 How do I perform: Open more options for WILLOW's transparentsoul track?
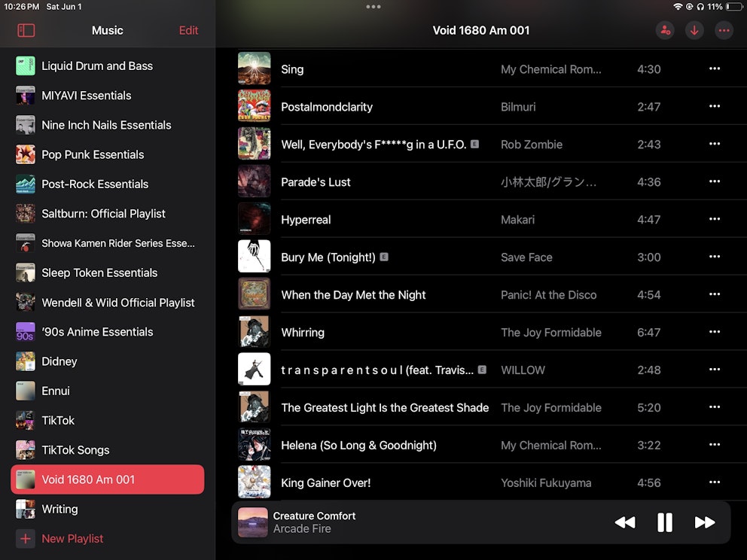714,370
